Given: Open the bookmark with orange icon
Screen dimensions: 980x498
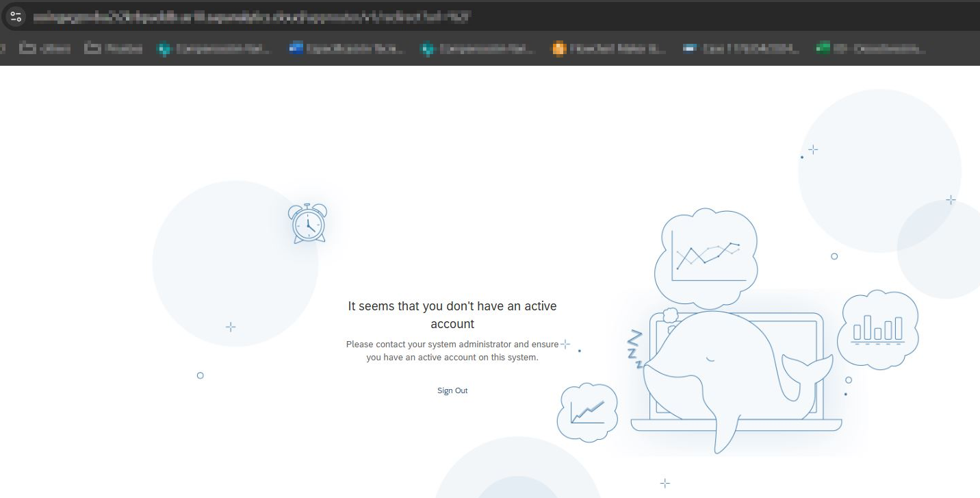Looking at the screenshot, I should (608, 49).
